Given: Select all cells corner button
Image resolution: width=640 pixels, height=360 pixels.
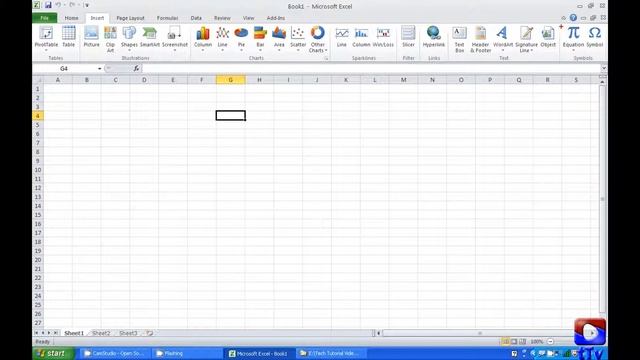Looking at the screenshot, I should (x=38, y=80).
